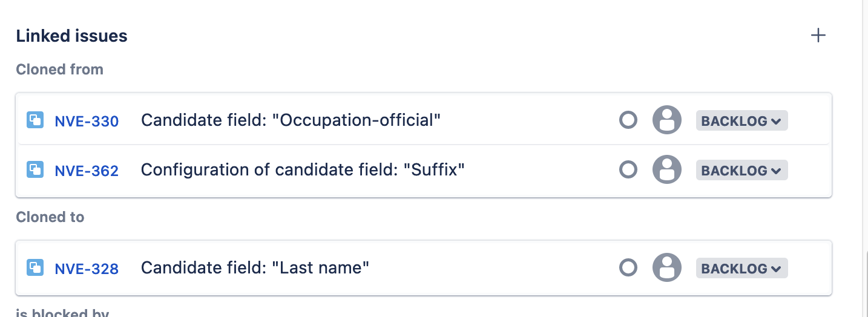Click the clone issue-type icon for NVE-330
Image resolution: width=868 pixels, height=317 pixels.
[x=35, y=120]
